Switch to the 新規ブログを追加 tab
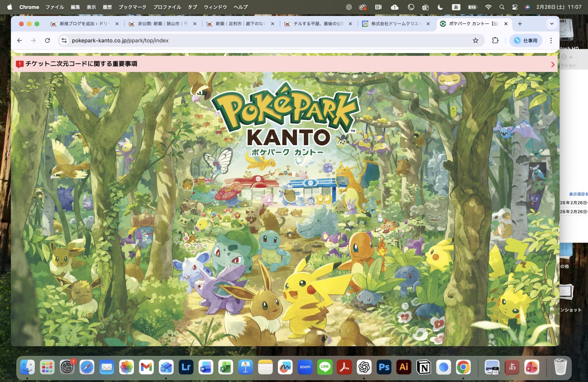The image size is (588, 382). [x=85, y=24]
